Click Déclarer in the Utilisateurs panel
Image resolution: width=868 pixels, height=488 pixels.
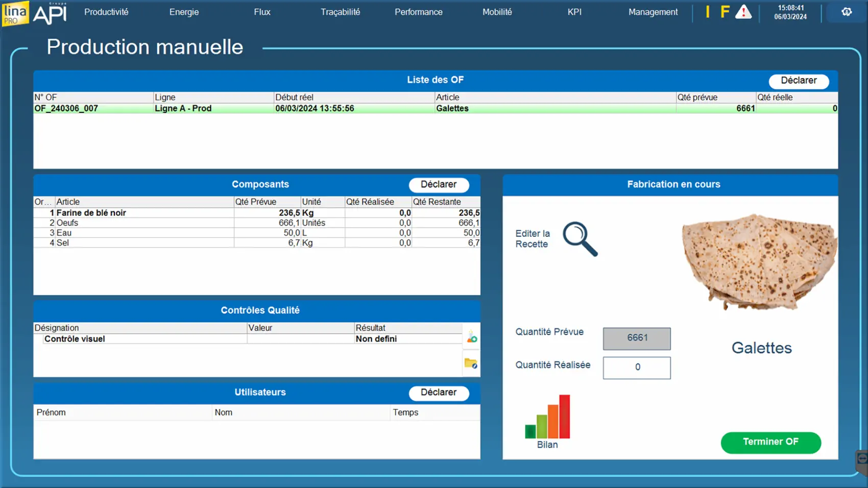pos(439,393)
